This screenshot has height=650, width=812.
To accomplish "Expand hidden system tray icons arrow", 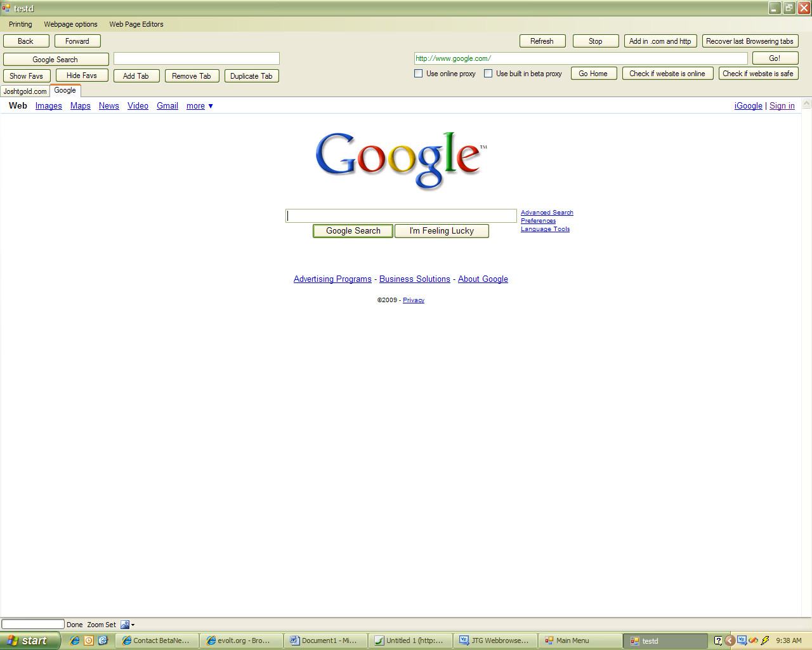I will 730,640.
